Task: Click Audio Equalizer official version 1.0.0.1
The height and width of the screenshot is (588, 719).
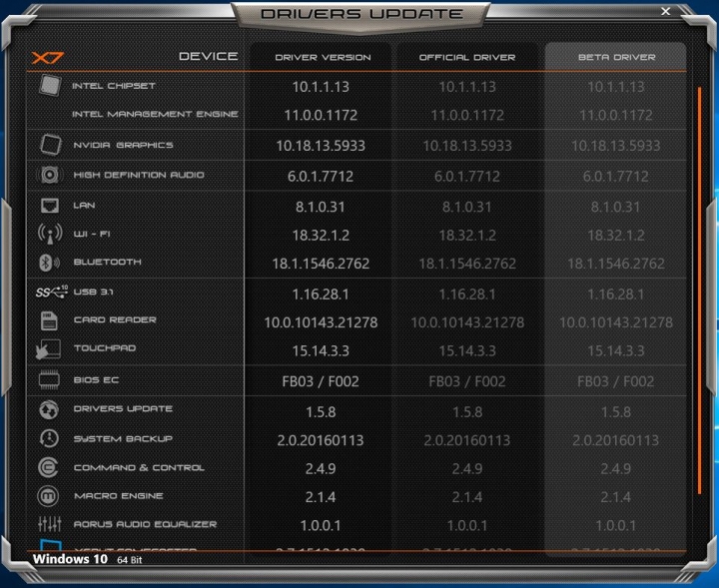Action: tap(467, 526)
